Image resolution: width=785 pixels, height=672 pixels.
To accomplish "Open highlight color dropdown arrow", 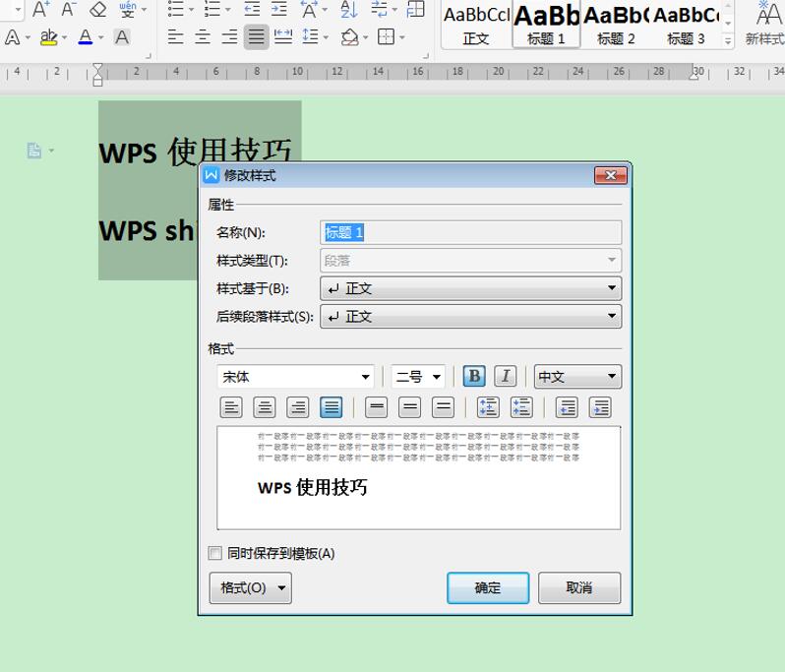I will [x=64, y=37].
